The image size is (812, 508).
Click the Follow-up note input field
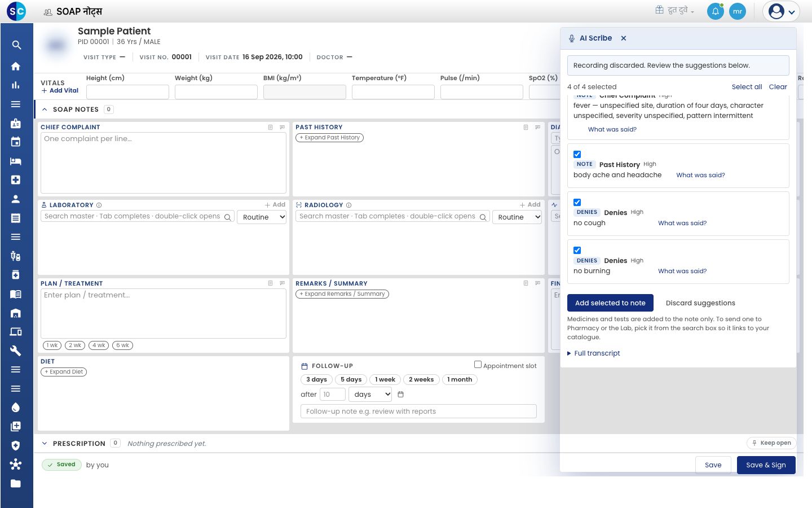(x=418, y=411)
